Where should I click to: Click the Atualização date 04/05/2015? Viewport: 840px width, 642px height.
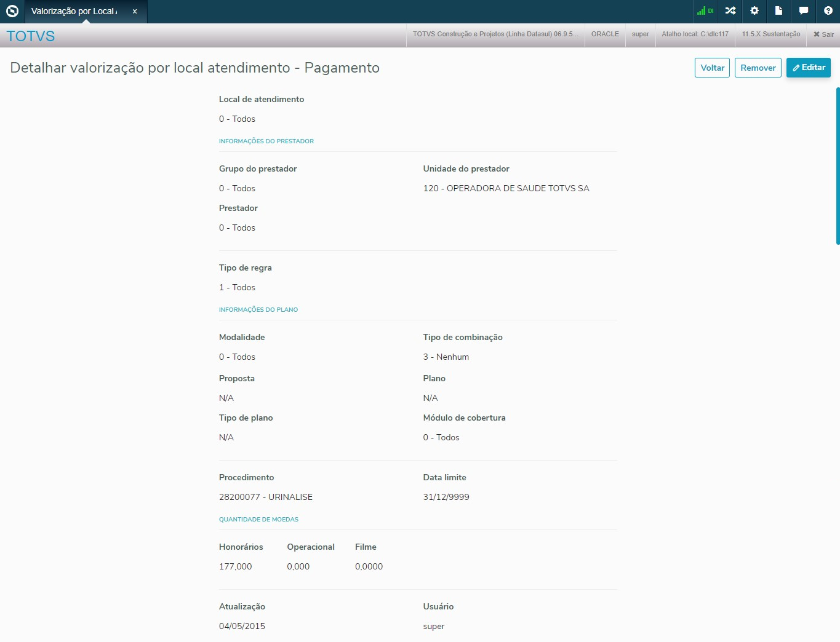coord(242,626)
